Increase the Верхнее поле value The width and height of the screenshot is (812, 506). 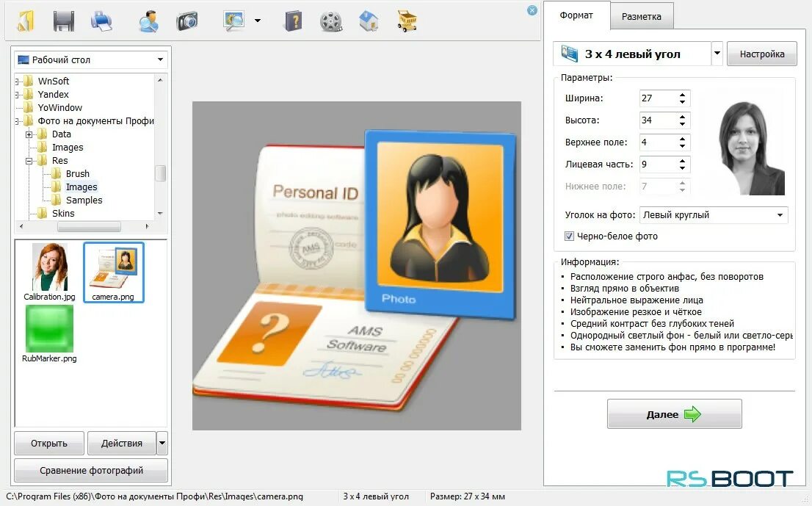coord(683,139)
